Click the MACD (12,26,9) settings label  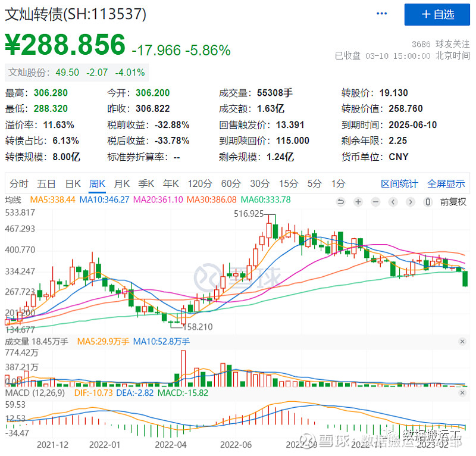(x=35, y=393)
